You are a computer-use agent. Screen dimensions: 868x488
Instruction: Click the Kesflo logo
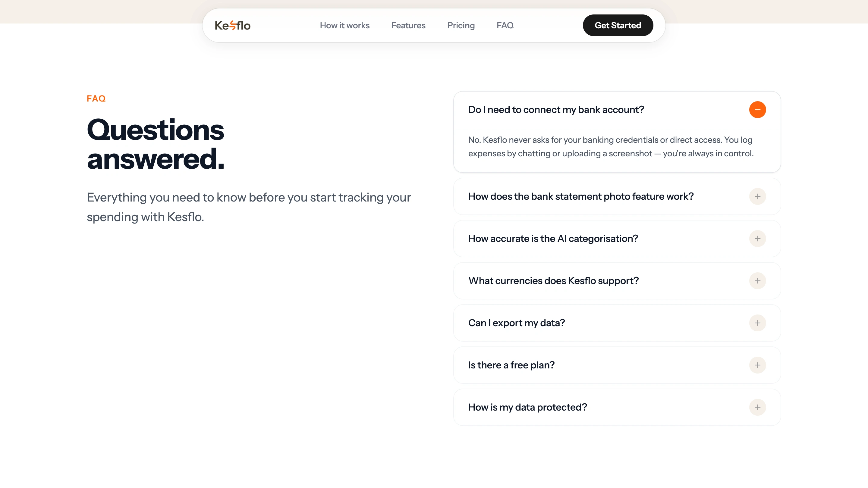point(232,25)
